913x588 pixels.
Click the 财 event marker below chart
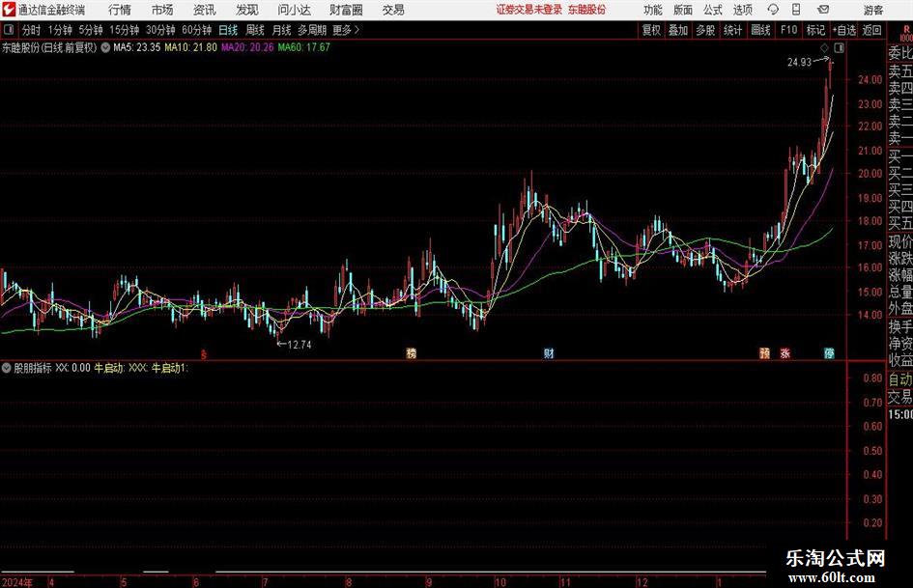pyautogui.click(x=549, y=353)
